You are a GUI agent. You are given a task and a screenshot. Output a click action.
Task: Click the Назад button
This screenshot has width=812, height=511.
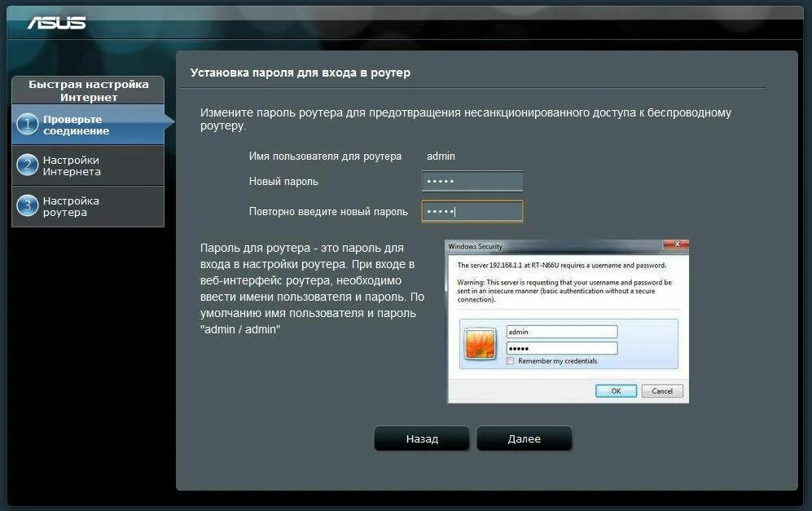point(422,439)
